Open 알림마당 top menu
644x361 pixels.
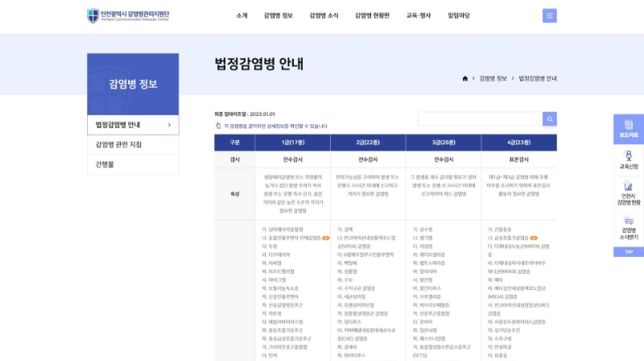pos(459,15)
